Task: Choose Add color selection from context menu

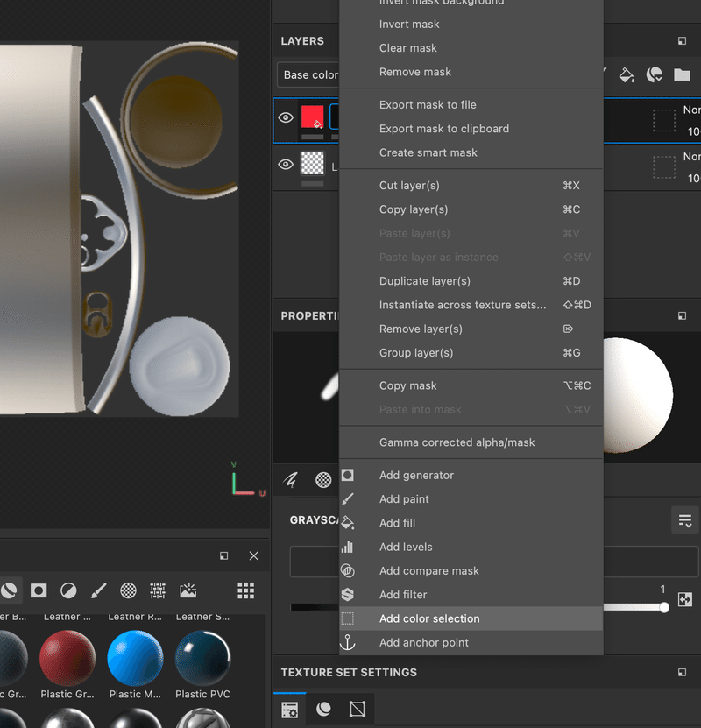Action: point(429,618)
